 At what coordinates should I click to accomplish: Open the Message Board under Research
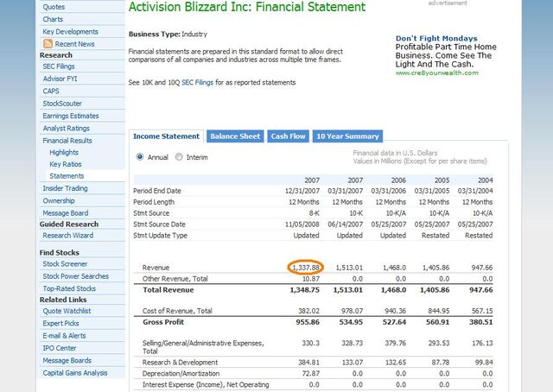[x=66, y=213]
